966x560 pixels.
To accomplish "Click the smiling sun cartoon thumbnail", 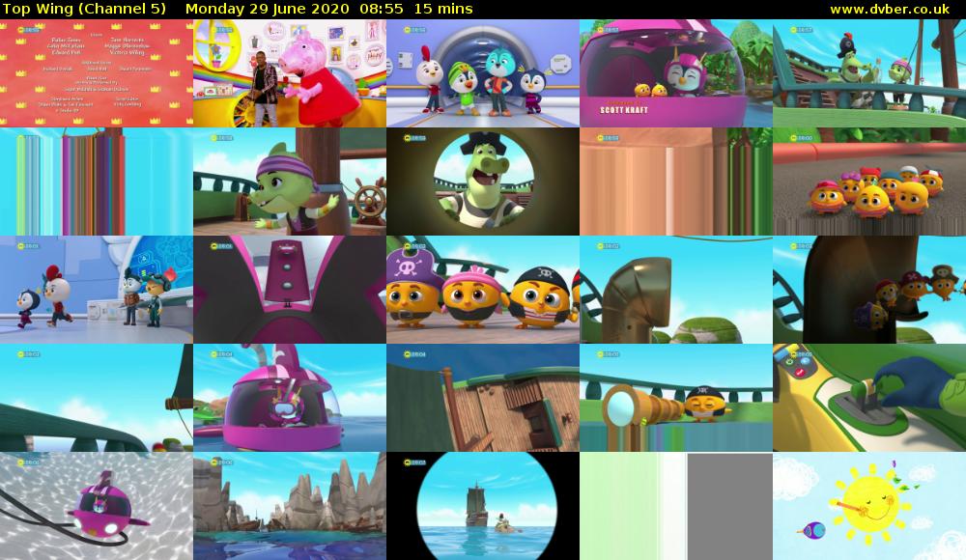I will [869, 506].
